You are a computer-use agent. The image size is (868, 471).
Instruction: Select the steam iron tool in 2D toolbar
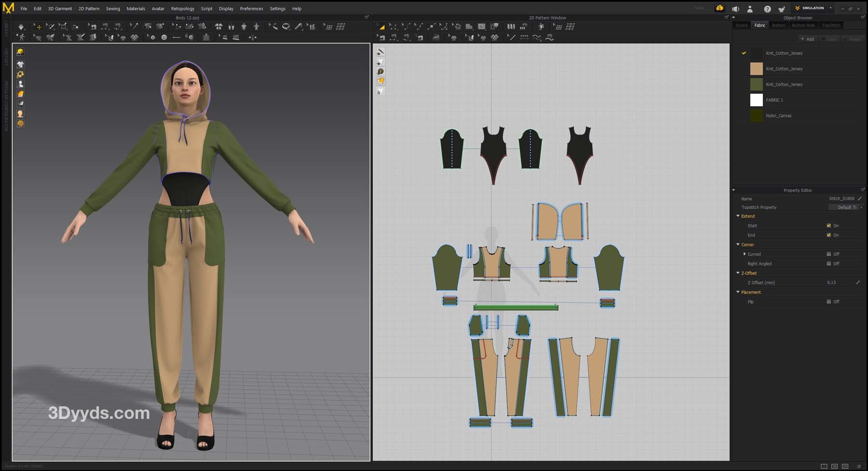(x=435, y=38)
